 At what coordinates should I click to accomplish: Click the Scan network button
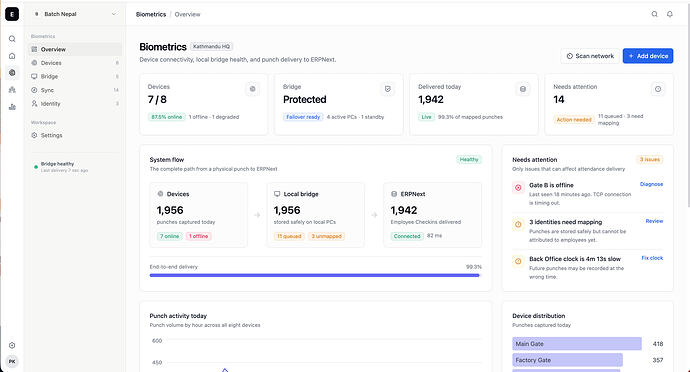(590, 56)
